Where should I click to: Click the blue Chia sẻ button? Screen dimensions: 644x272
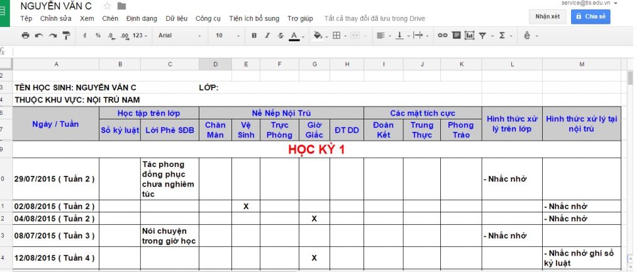[x=590, y=16]
